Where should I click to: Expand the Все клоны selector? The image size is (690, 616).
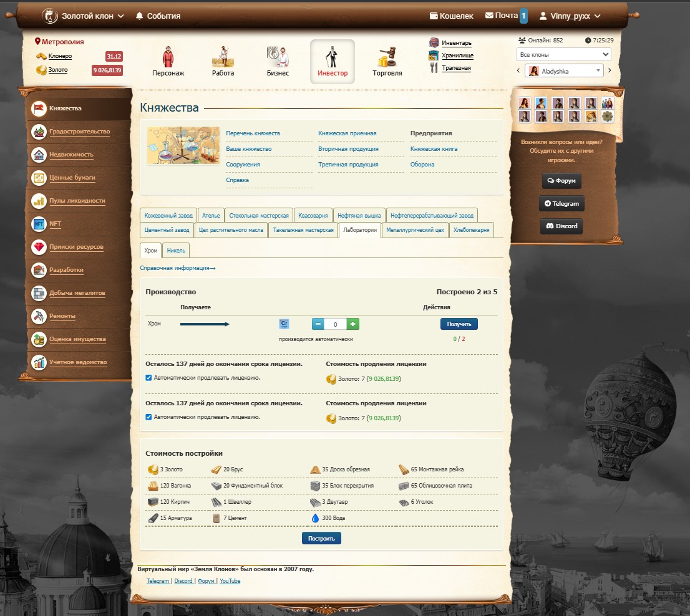click(563, 55)
